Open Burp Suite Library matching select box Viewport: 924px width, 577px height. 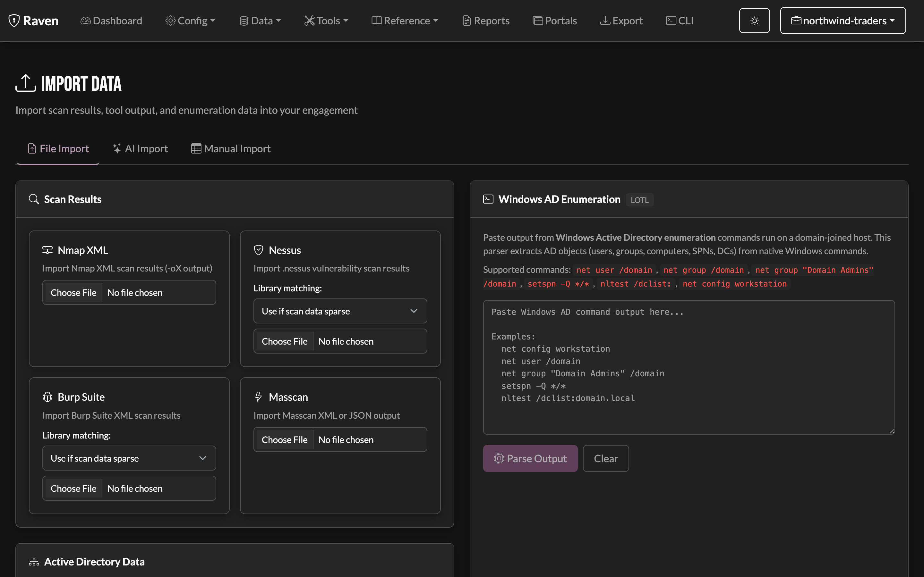coord(129,458)
